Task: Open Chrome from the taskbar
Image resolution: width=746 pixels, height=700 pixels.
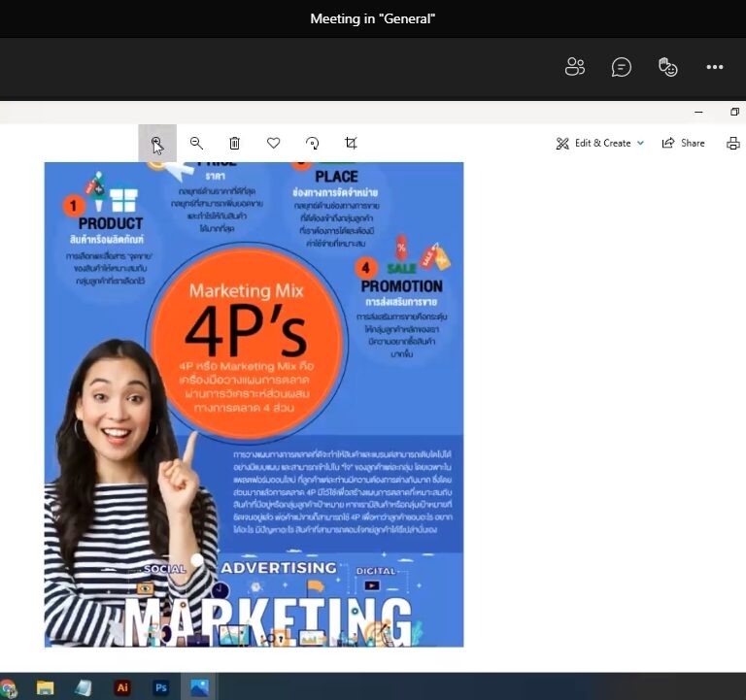Action: click(x=8, y=688)
